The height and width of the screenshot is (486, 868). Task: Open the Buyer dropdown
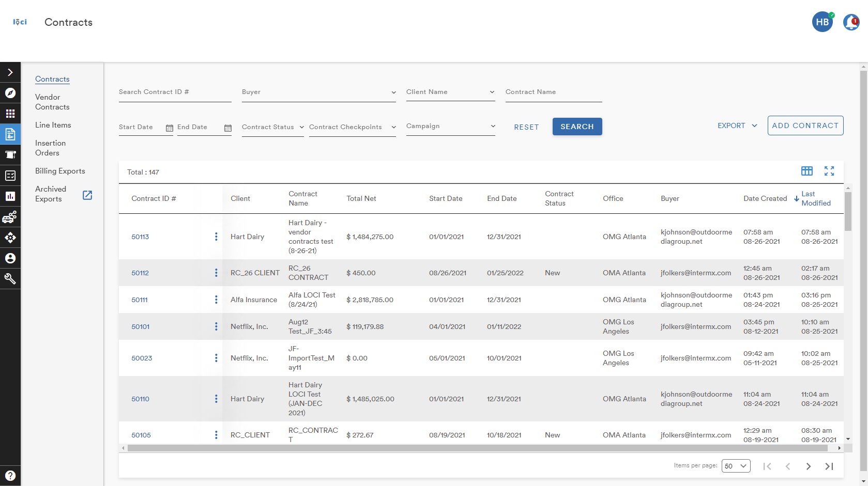pyautogui.click(x=319, y=92)
